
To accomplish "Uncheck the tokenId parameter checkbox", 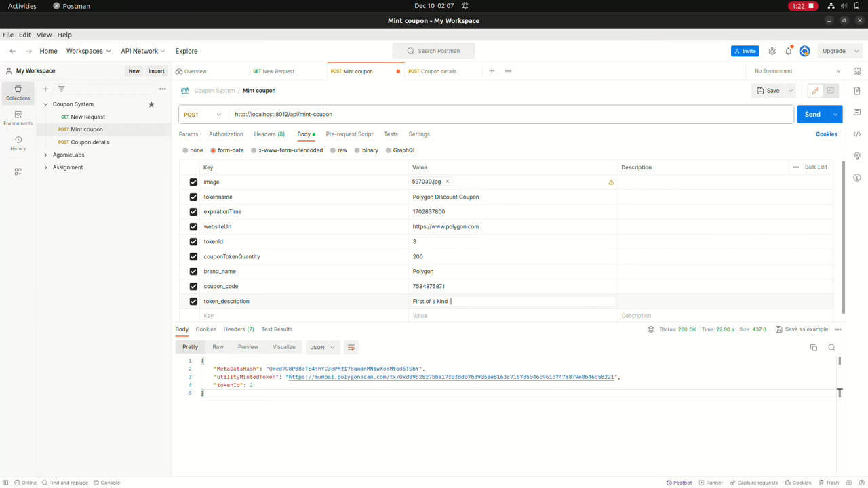I will 193,242.
